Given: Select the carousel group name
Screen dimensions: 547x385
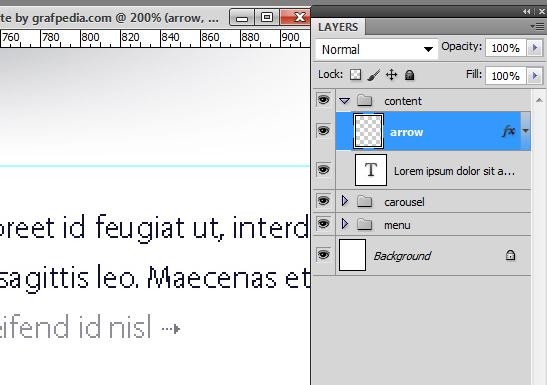Looking at the screenshot, I should (404, 202).
